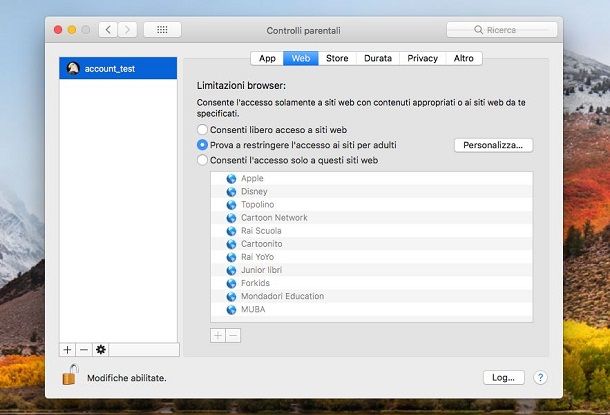Click globe icon next to Forkids
This screenshot has height=415, width=610.
(x=231, y=283)
